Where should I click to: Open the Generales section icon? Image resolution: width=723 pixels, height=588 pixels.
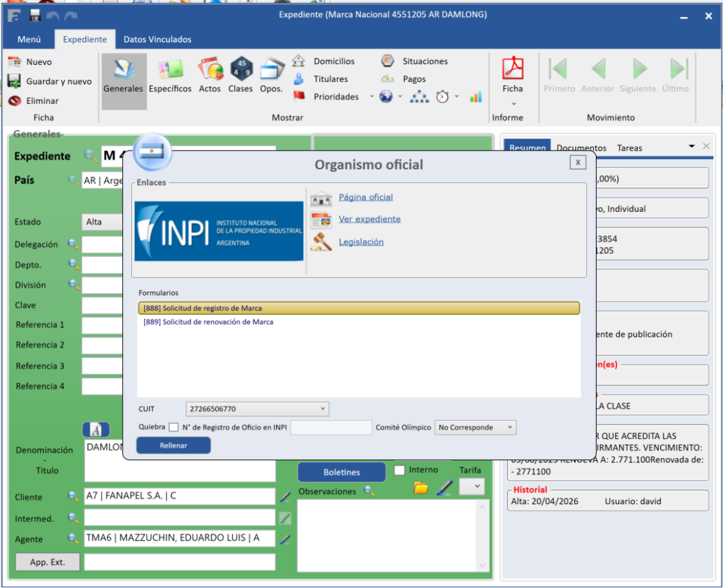[123, 70]
